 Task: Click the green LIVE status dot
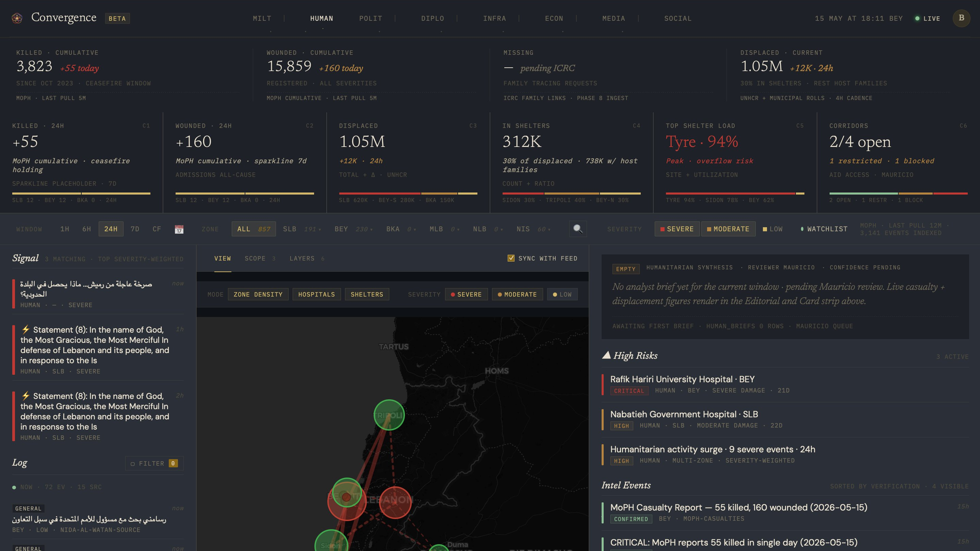click(x=917, y=18)
